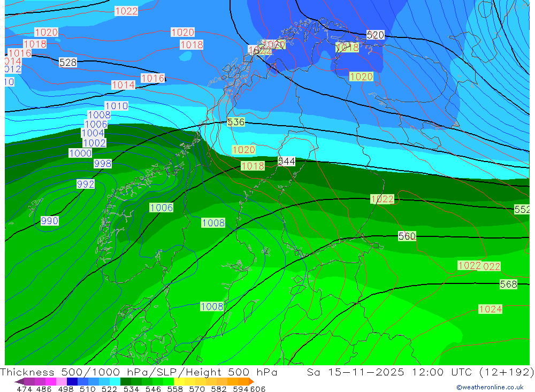This screenshot has height=392, width=535.
Task: Click the 552 height contour label
Action: click(x=522, y=209)
